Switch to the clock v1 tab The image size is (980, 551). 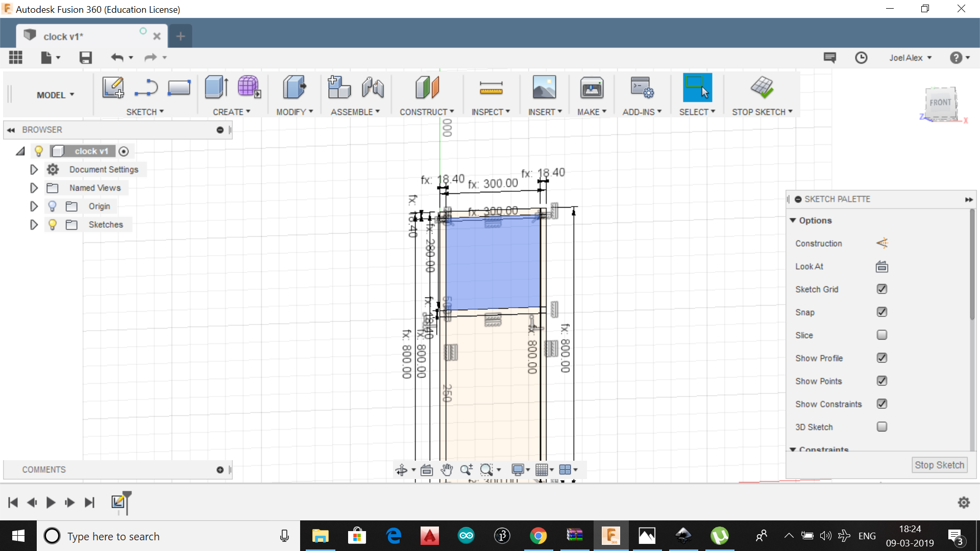[63, 36]
